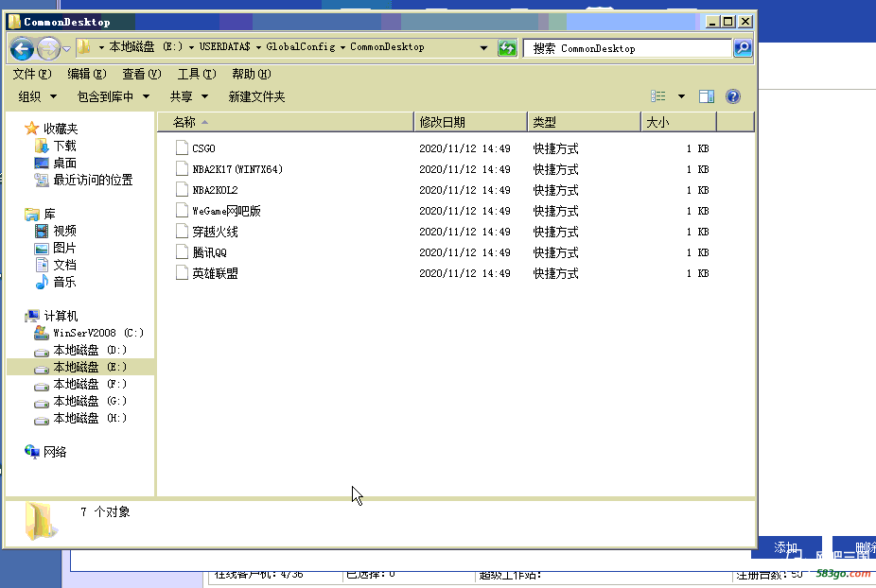Select the USERDATA$ breadcrumb segment
This screenshot has height=588, width=876.
pos(224,47)
